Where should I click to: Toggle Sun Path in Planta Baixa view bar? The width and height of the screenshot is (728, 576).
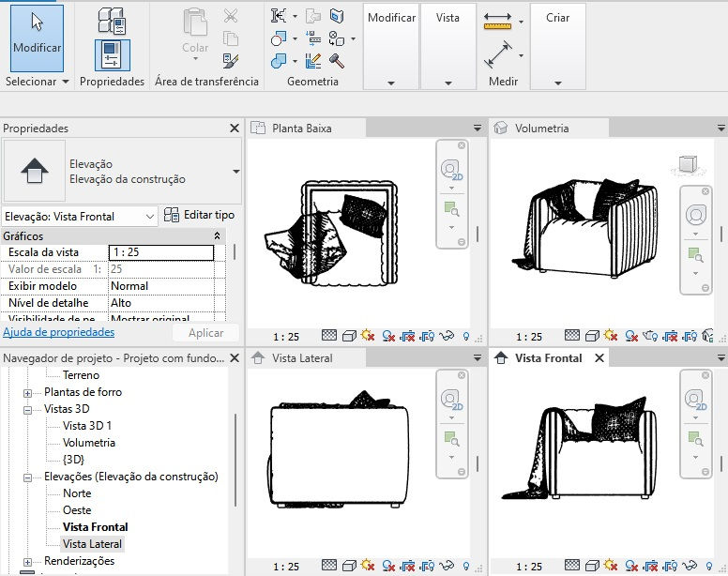click(x=368, y=335)
